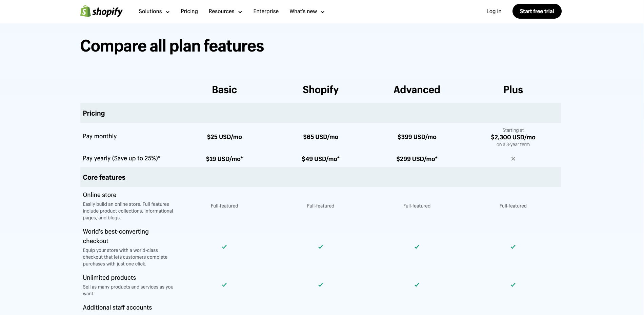Click 'on a 3-year term' note under Plus
This screenshot has height=315, width=644.
[513, 145]
